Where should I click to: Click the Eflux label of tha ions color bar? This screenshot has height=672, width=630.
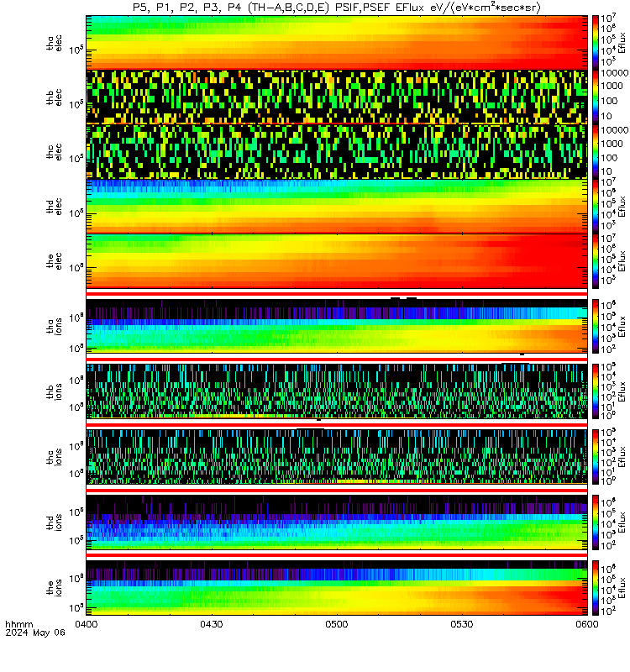click(x=622, y=326)
